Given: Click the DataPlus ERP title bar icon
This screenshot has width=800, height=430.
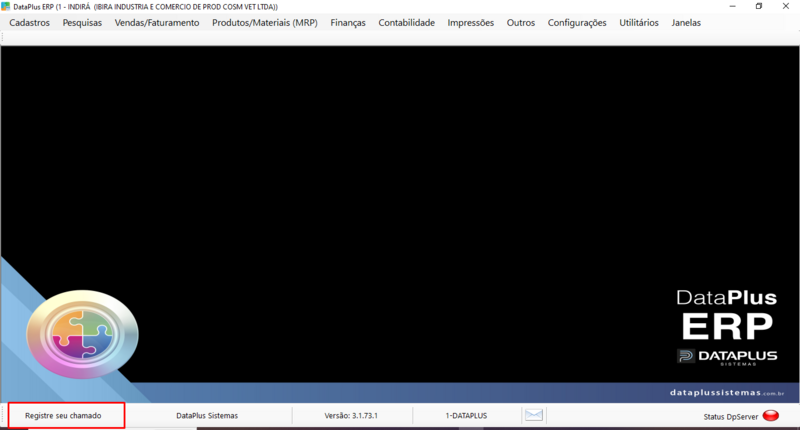Looking at the screenshot, I should pyautogui.click(x=6, y=7).
